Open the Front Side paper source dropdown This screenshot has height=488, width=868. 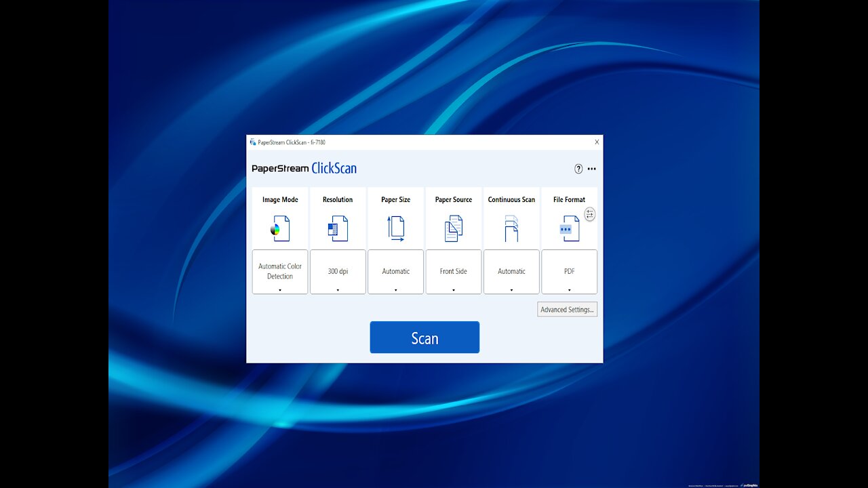(x=454, y=272)
